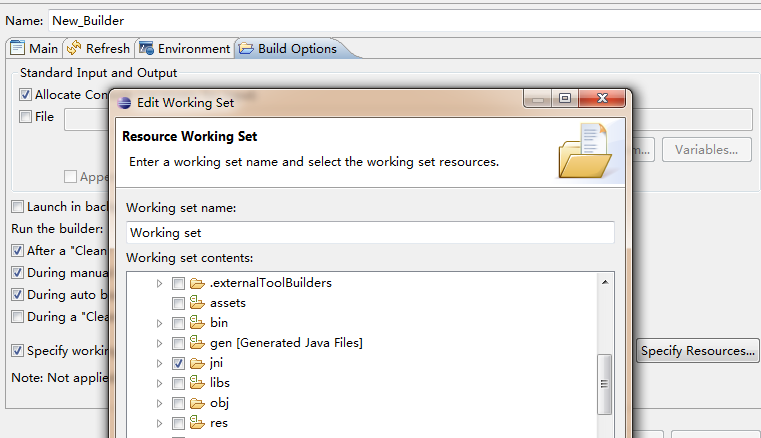
Task: Click the libs folder icon
Action: pyautogui.click(x=197, y=383)
